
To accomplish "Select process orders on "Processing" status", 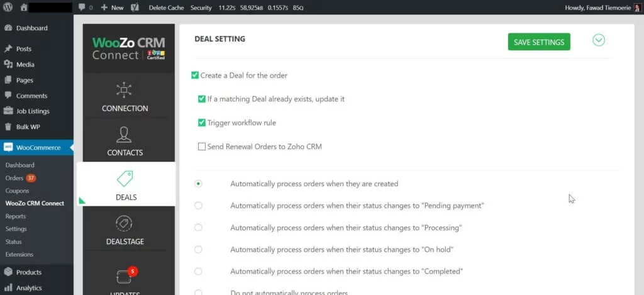I will tap(199, 227).
